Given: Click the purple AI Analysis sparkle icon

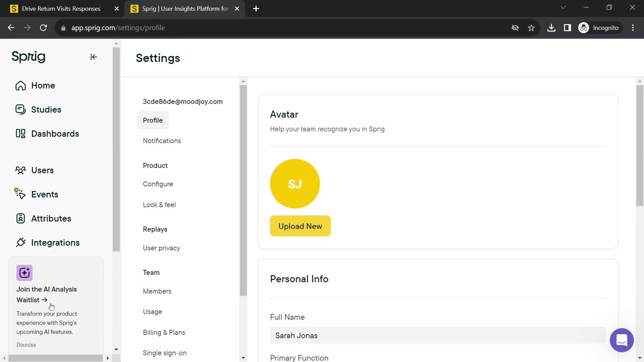Looking at the screenshot, I should click(x=24, y=273).
